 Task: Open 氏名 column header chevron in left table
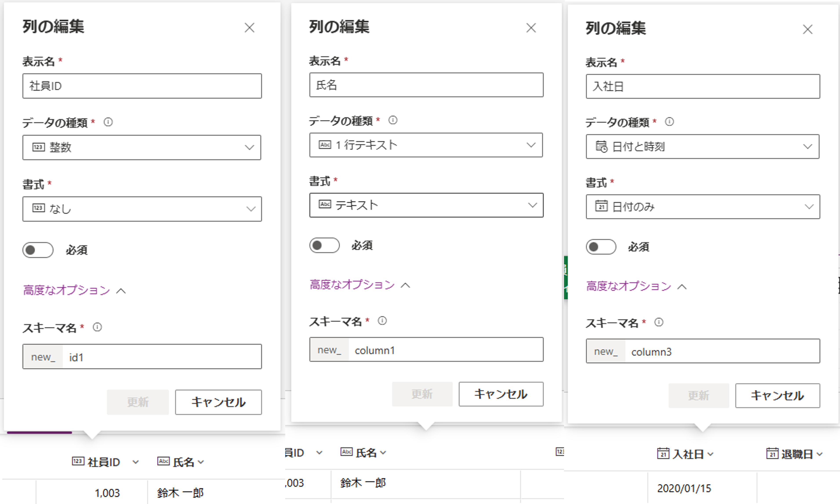tap(201, 462)
